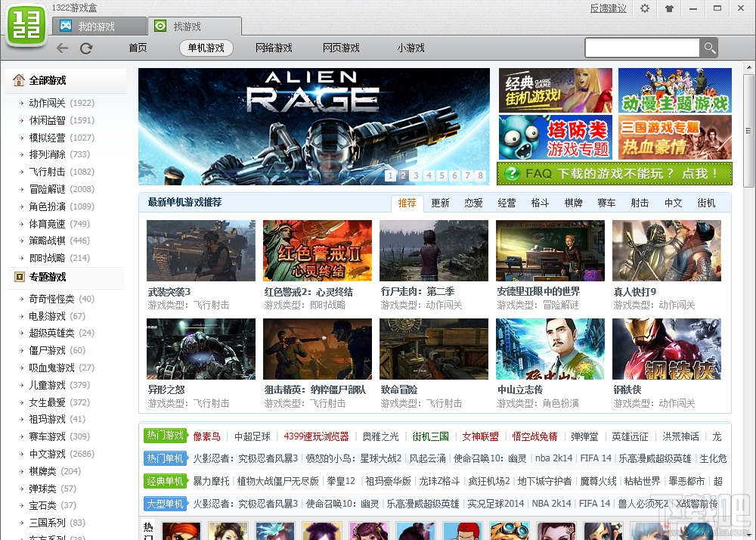Click the 1322 game box logo
The width and height of the screenshot is (756, 540).
pyautogui.click(x=26, y=25)
